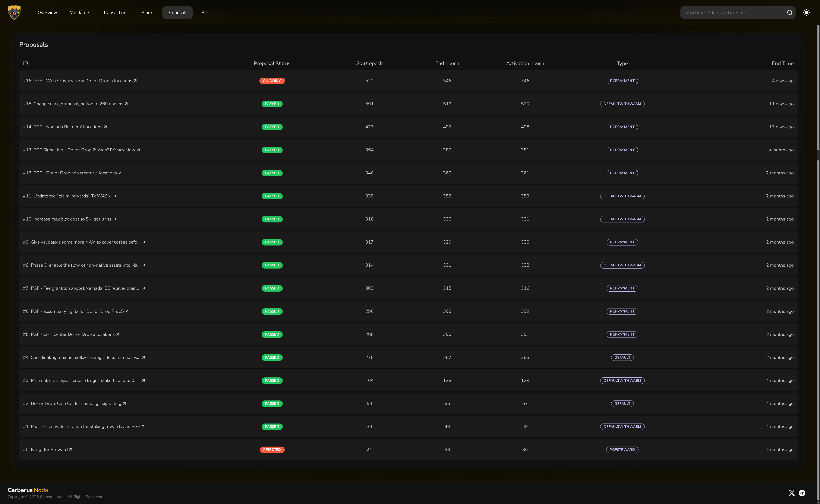Click external link arrow beside proposal #12
The height and width of the screenshot is (504, 820).
click(120, 173)
